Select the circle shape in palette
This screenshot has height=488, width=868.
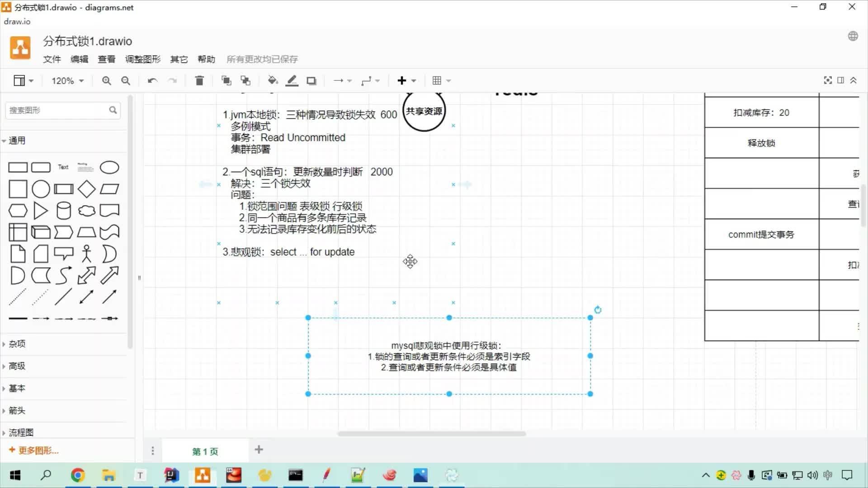click(x=41, y=189)
